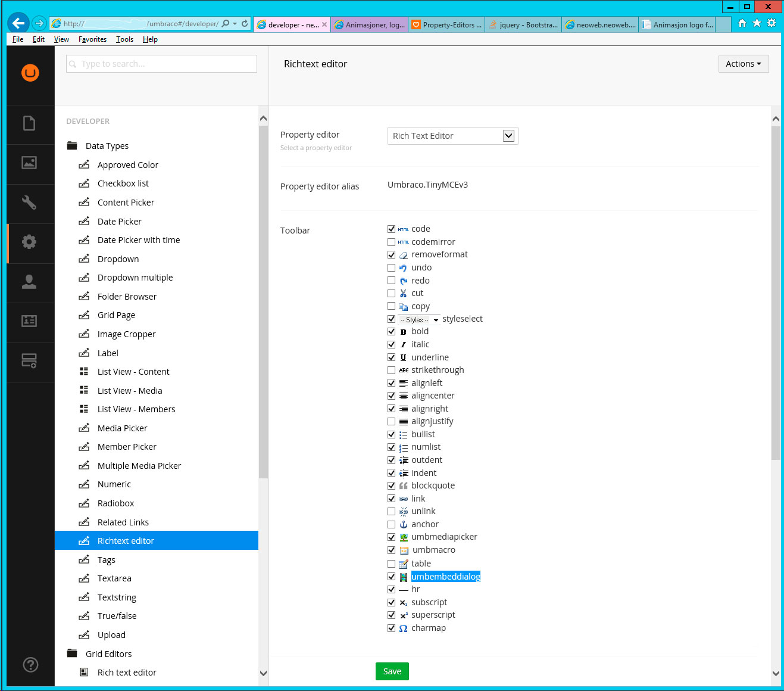
Task: Switch to the Animasjoner, log... tab
Action: (x=370, y=24)
